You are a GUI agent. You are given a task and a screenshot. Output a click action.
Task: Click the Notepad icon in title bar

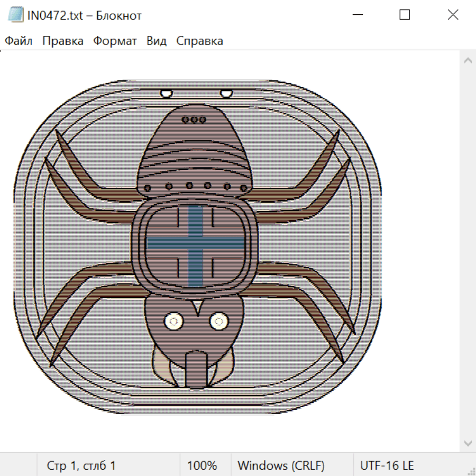15,15
